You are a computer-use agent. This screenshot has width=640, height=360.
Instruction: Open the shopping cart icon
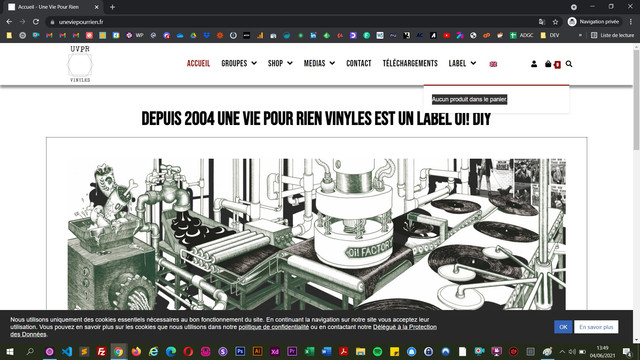[x=548, y=64]
